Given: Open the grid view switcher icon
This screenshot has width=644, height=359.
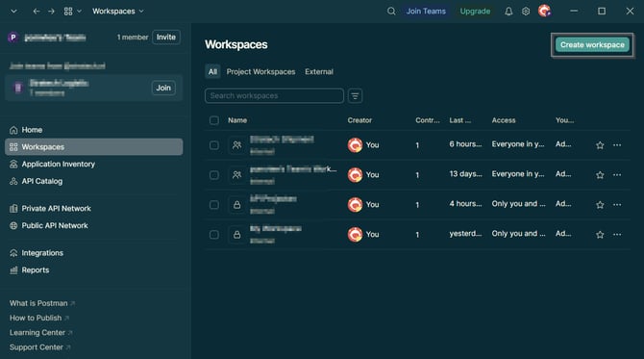Looking at the screenshot, I should pyautogui.click(x=68, y=12).
